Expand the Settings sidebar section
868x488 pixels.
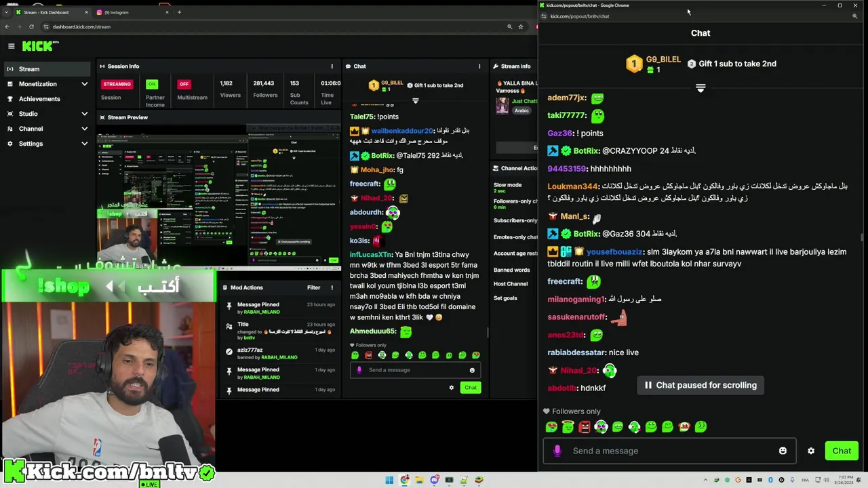85,144
